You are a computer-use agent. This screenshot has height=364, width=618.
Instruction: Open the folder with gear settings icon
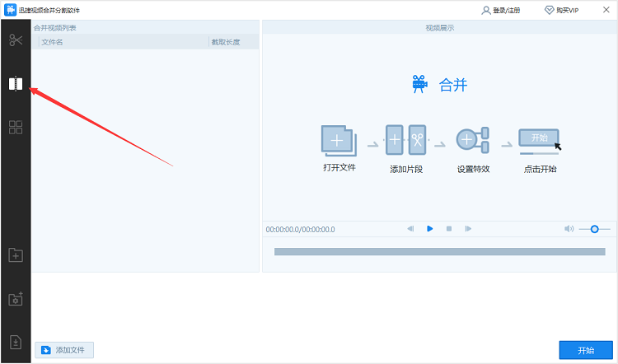point(16,299)
